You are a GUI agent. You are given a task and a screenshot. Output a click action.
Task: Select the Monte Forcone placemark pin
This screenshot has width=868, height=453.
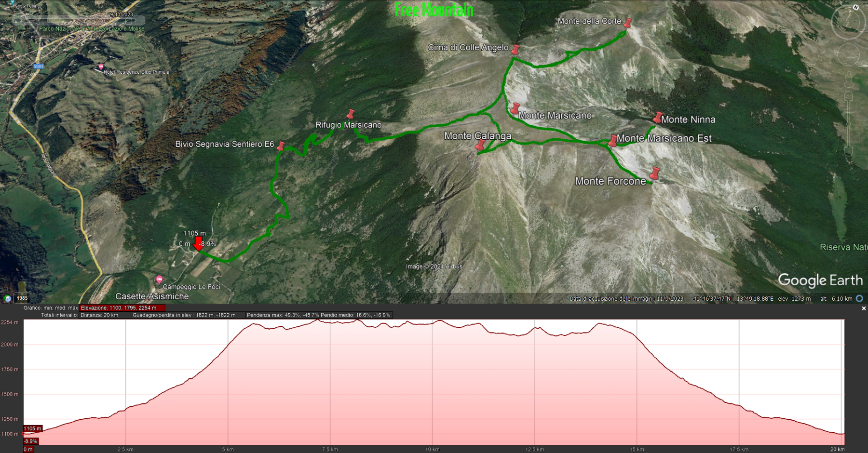click(654, 173)
